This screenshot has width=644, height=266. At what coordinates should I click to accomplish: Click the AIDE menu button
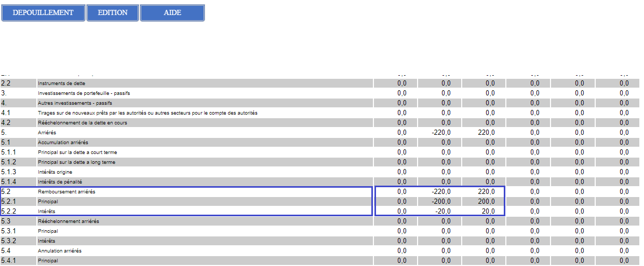172,13
